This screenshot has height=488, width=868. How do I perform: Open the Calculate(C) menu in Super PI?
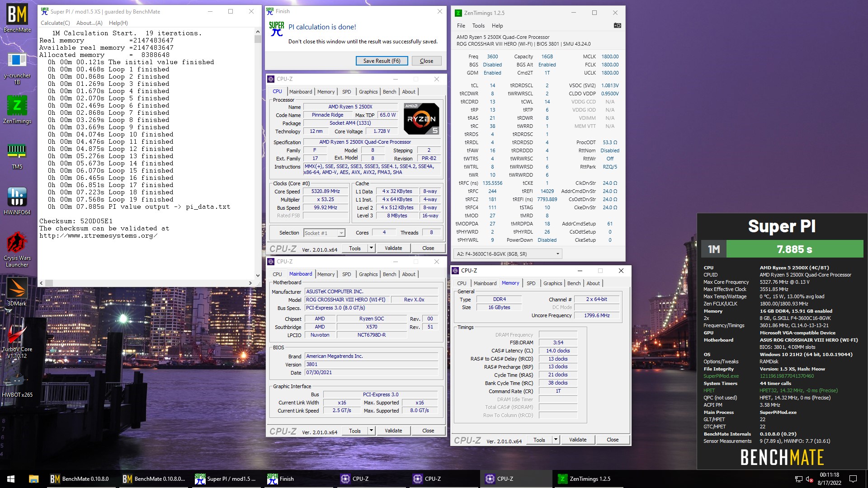[x=55, y=23]
